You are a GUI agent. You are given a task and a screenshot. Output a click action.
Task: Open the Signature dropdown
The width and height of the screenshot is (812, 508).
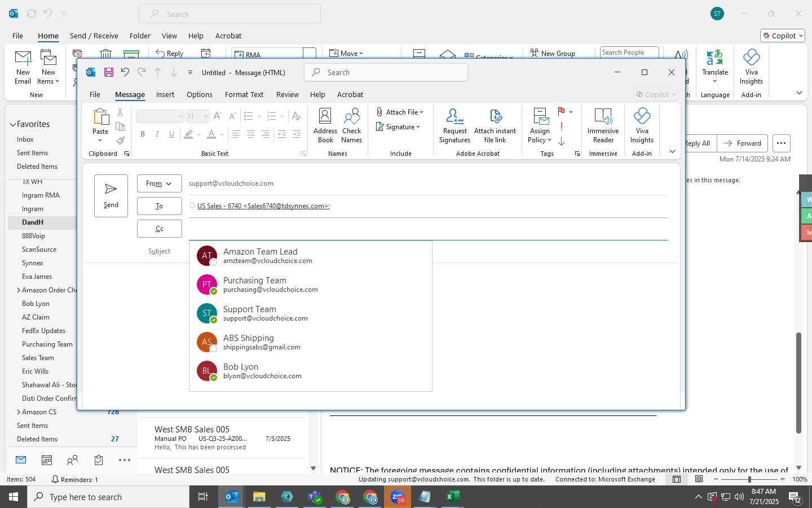point(400,127)
